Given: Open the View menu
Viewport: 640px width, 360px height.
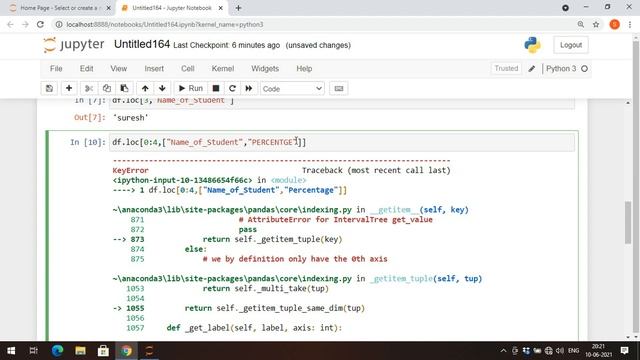Looking at the screenshot, I should pos(118,69).
